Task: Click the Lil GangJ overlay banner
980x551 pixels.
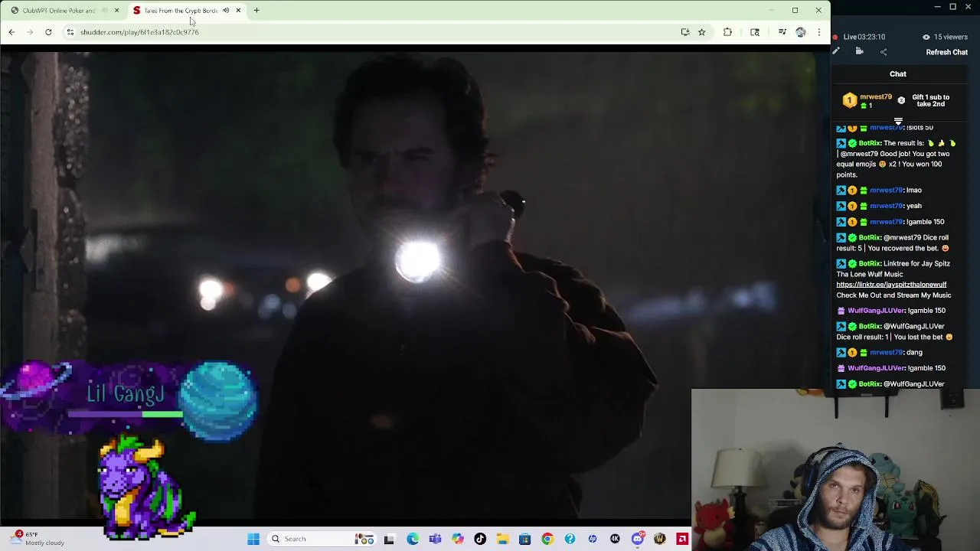Action: (130, 399)
